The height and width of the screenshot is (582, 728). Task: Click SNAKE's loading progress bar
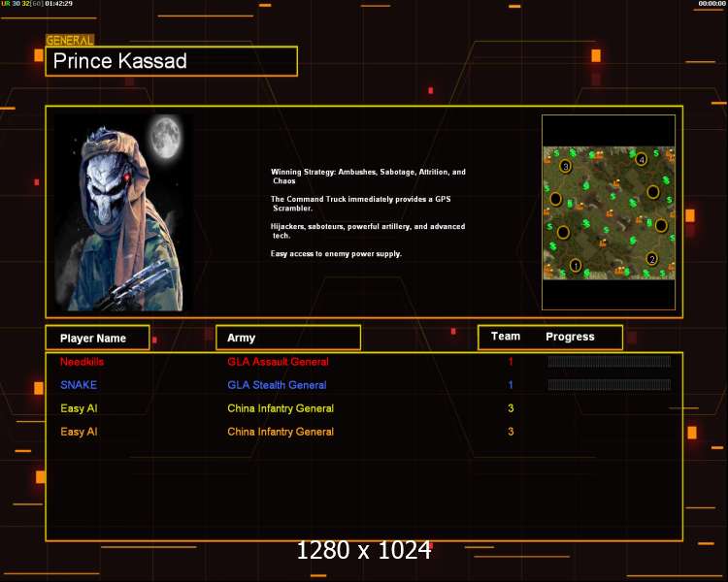tap(609, 384)
